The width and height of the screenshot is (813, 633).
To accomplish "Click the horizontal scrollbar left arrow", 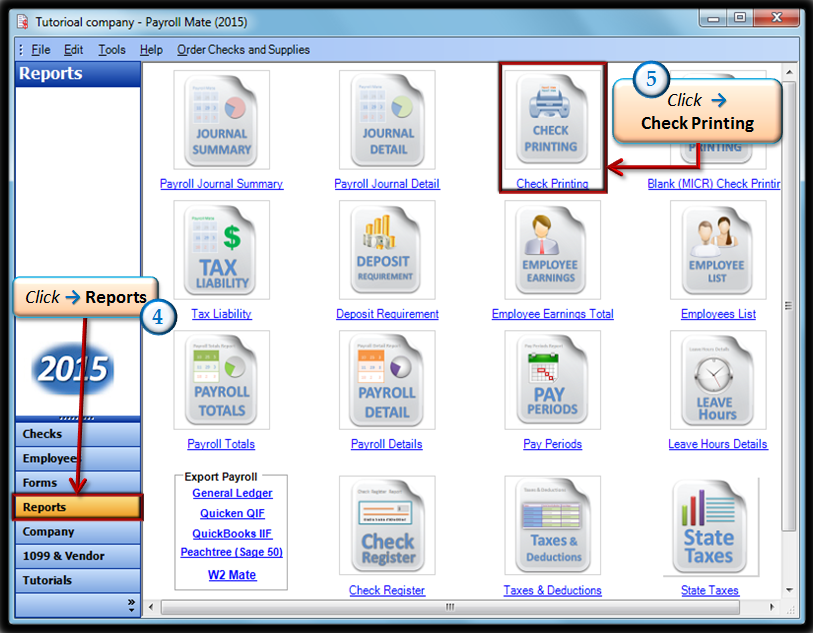I will [151, 607].
